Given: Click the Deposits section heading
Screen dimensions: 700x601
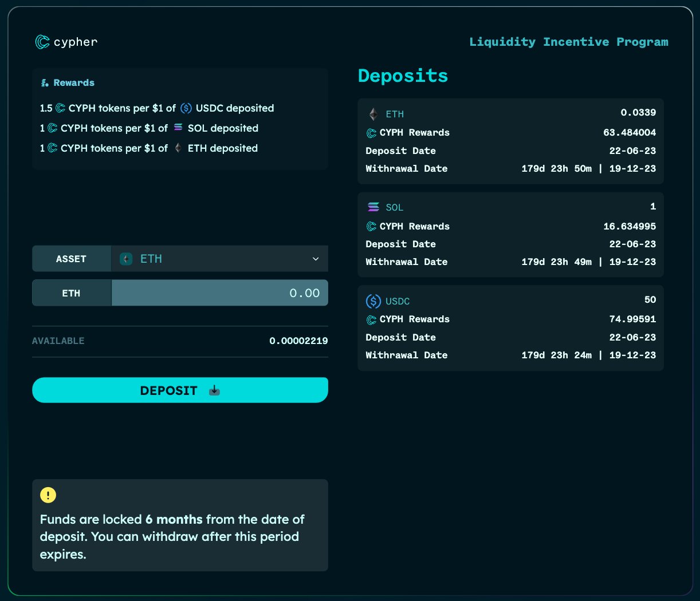Looking at the screenshot, I should click(403, 75).
